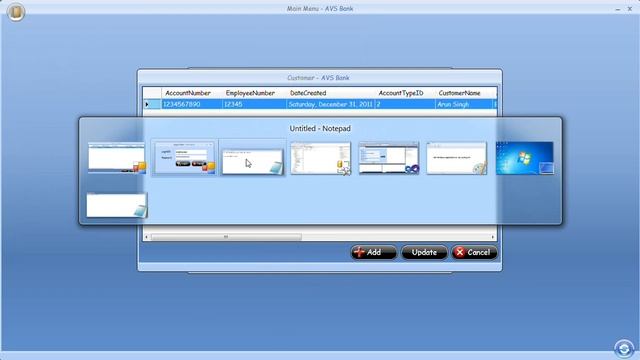Switch to the SQL database manager thumbnail
Screen dimensions: 640x360
[320, 158]
